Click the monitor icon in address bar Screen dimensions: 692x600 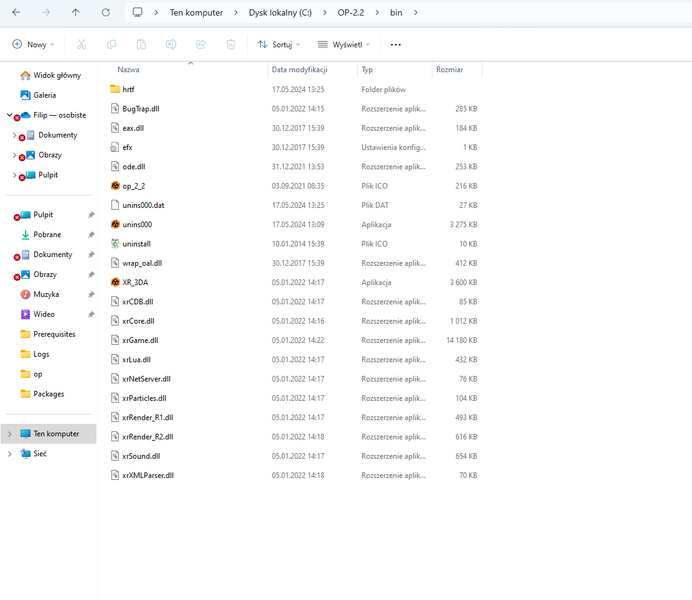click(x=137, y=12)
